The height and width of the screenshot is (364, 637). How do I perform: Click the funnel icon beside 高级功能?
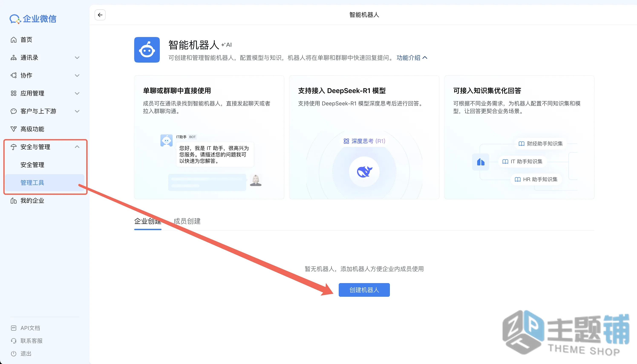13,129
